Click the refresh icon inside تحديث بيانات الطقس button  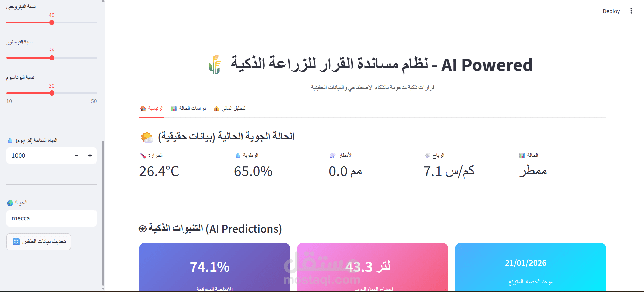[16, 242]
